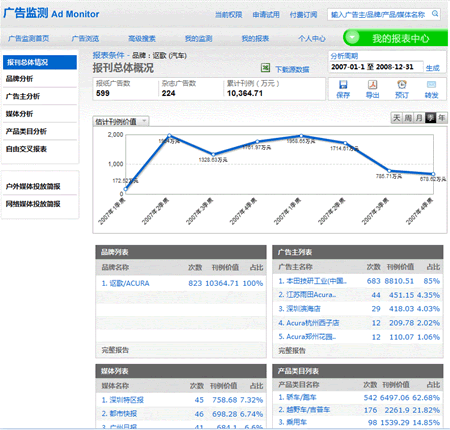Switch chart granularity to 天 (day)
This screenshot has width=450, height=430.
click(x=396, y=118)
